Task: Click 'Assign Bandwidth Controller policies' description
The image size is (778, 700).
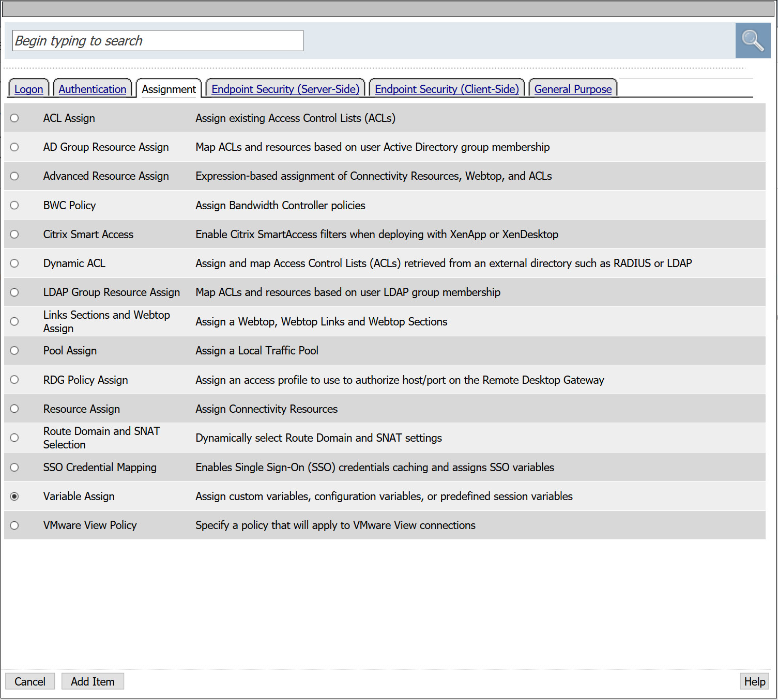Action: [x=281, y=206]
